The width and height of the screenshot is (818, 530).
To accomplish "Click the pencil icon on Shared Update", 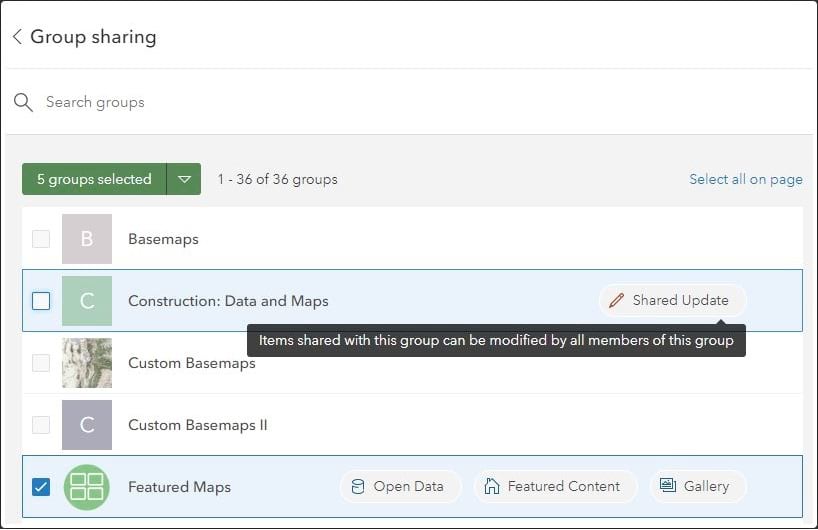I will click(617, 300).
